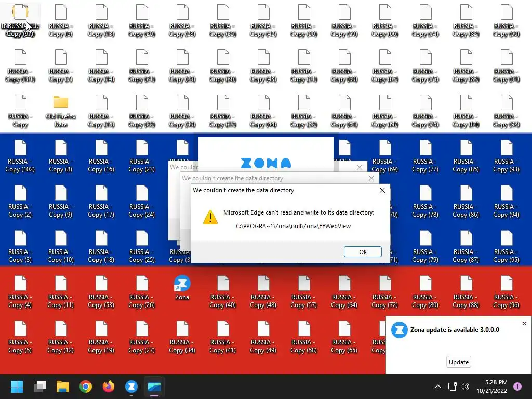Screen dimensions: 532x399
Task: Select file RUSSIA - Copy (48)
Action: (x=263, y=291)
